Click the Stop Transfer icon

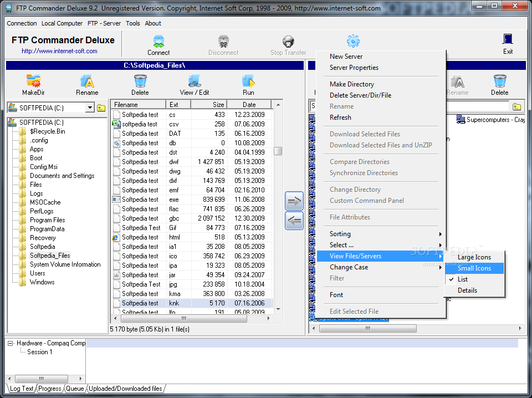[288, 42]
